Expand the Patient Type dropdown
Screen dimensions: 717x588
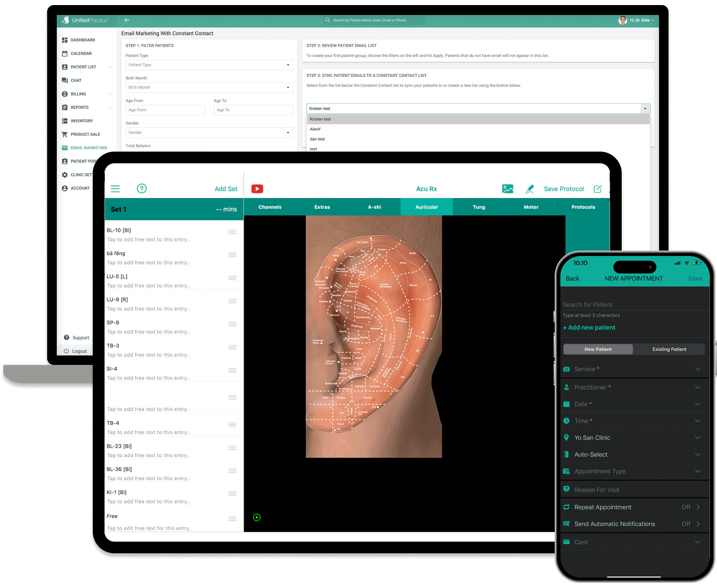209,65
